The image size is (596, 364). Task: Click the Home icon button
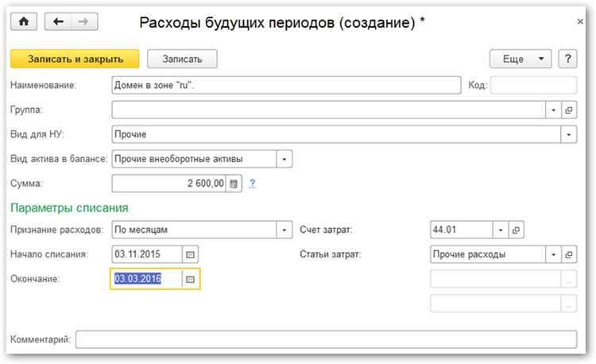(23, 21)
